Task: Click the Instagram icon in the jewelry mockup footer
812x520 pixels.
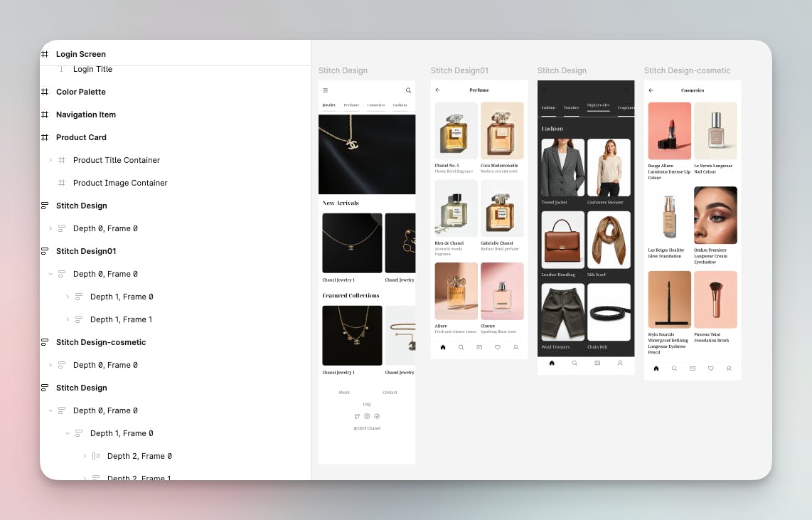Action: 367,416
